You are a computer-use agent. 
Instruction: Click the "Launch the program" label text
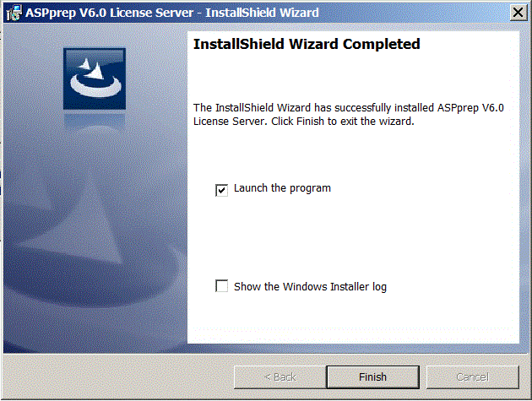282,188
